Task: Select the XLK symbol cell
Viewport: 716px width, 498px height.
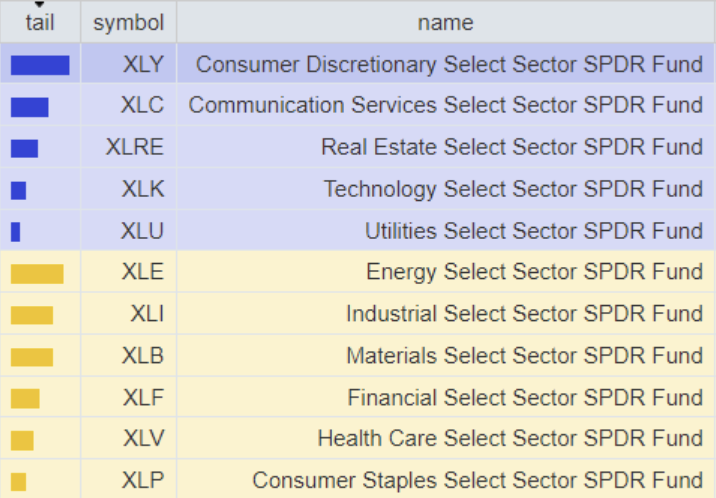Action: [143, 189]
